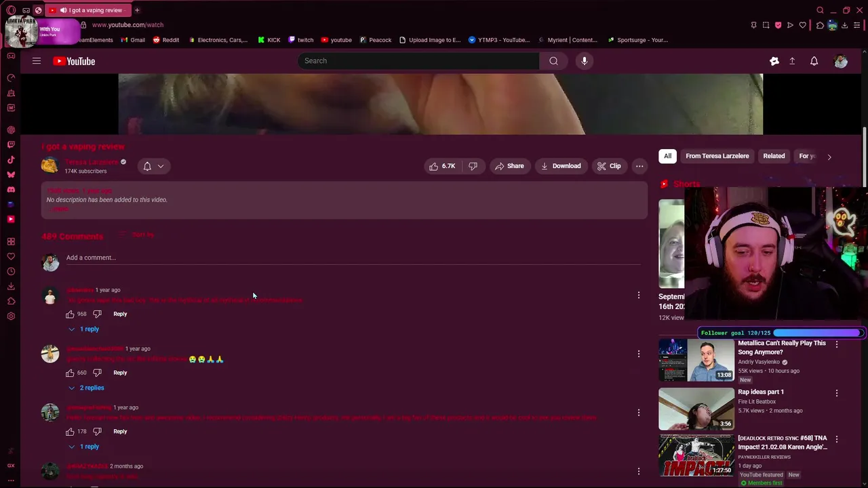Select the From Teresa Larzelere chip
The height and width of the screenshot is (488, 868).
(717, 156)
